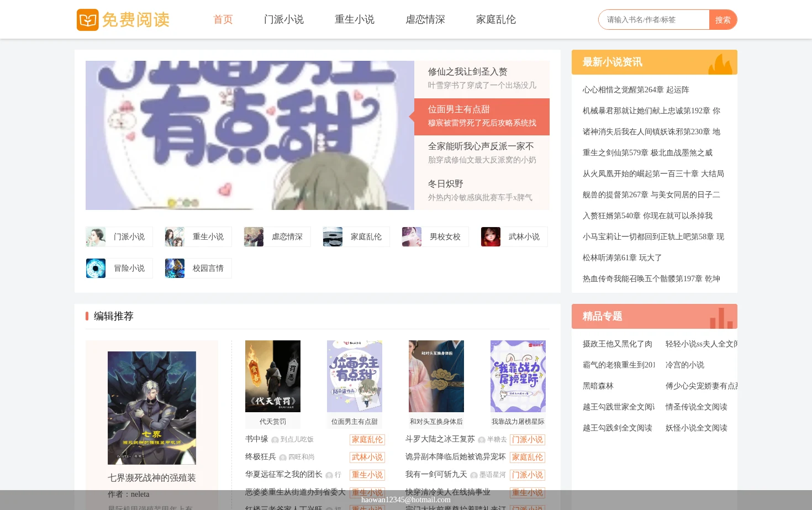Click the 虐恋情深 category thumbnail icon
The image size is (812, 510).
pyautogui.click(x=254, y=236)
